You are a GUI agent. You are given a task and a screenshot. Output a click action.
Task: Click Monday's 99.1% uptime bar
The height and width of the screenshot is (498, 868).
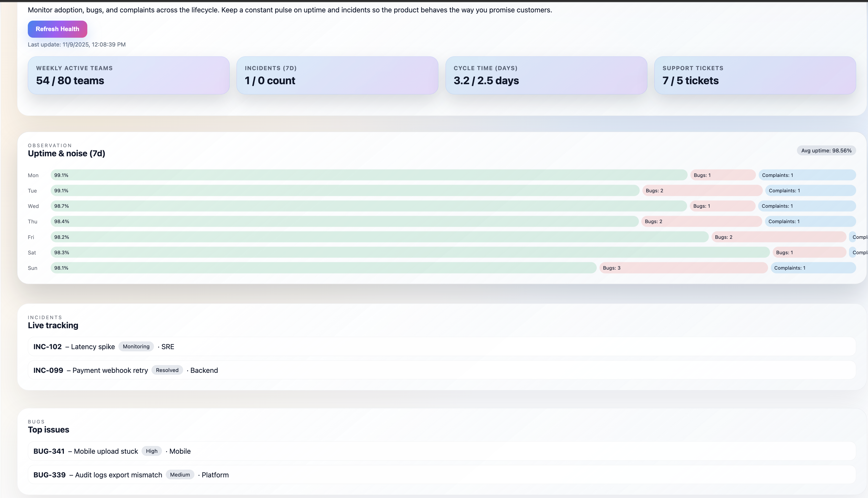(x=369, y=175)
